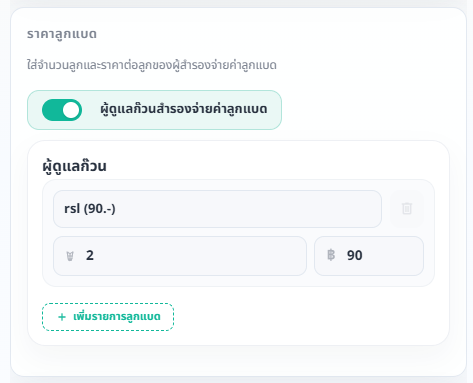
Task: Add a new shuttlecock item with เพิ่มรายการลูกแบด
Action: tap(108, 317)
